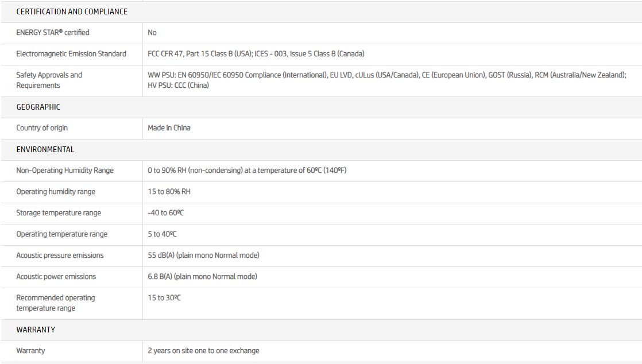The width and height of the screenshot is (642, 364).
Task: Click the "Made in China" value
Action: point(169,128)
